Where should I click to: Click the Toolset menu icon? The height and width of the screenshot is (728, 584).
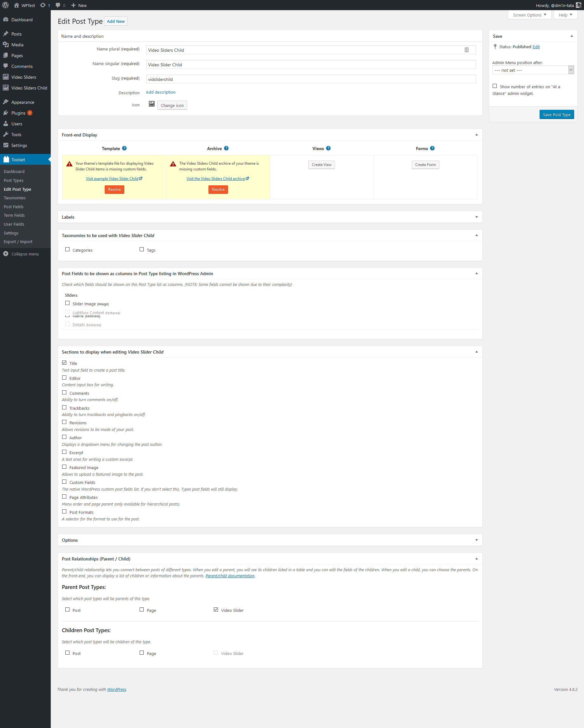6,159
